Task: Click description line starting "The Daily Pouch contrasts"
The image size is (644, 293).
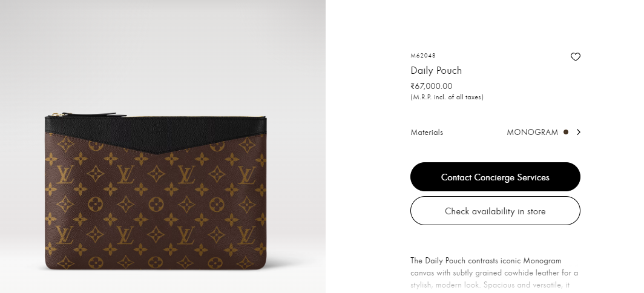Action: click(x=486, y=261)
